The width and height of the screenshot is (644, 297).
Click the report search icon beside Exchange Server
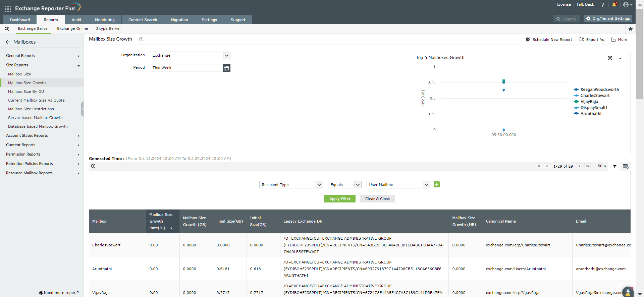[x=7, y=29]
